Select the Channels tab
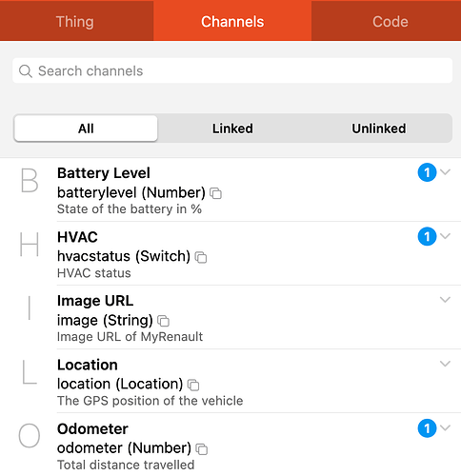The height and width of the screenshot is (476, 461). [x=232, y=22]
